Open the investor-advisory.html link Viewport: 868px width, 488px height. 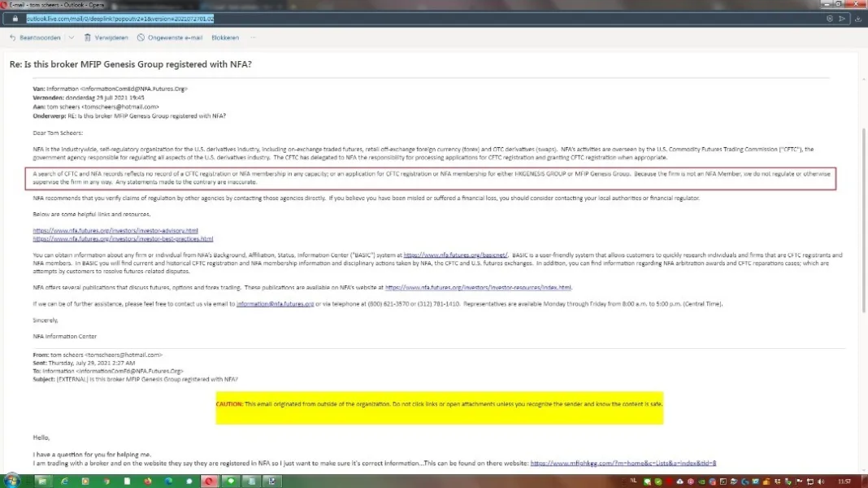(115, 231)
